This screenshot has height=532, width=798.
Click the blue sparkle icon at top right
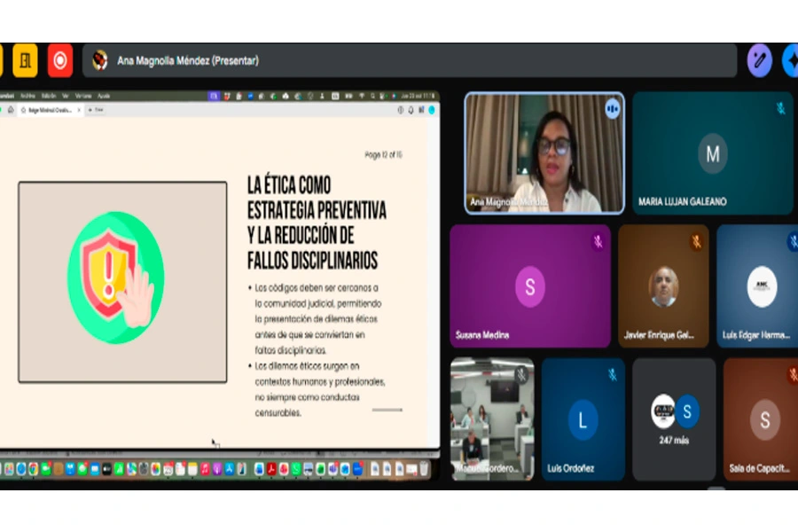click(789, 60)
